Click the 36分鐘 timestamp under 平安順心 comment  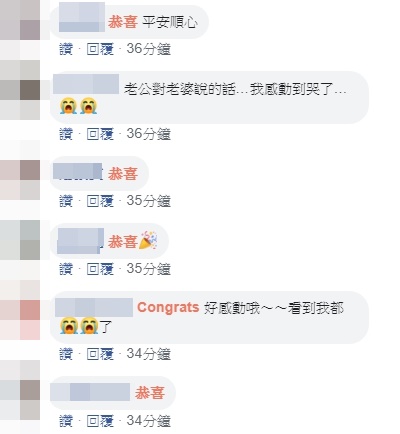[149, 49]
